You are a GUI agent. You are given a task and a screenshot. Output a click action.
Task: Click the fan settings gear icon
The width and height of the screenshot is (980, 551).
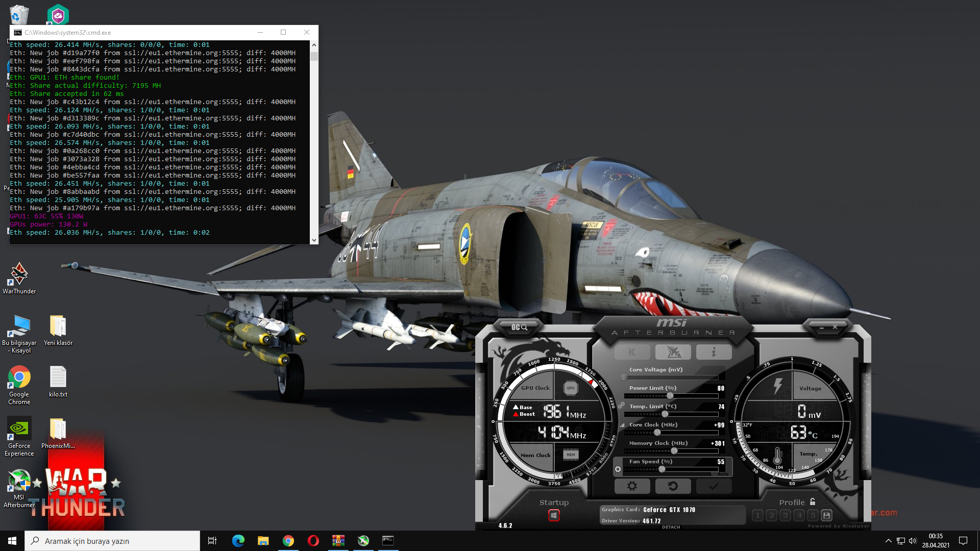pyautogui.click(x=618, y=469)
